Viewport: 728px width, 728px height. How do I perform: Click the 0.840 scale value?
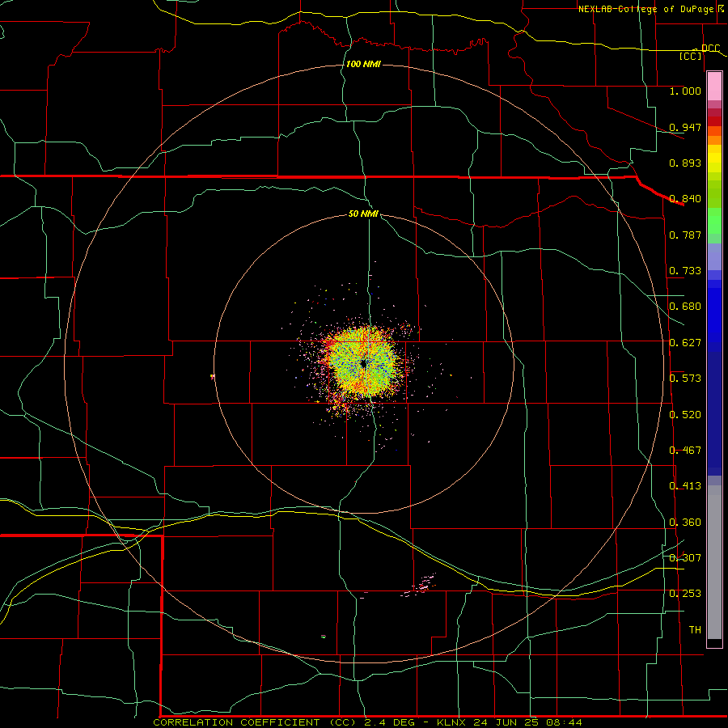coord(685,199)
